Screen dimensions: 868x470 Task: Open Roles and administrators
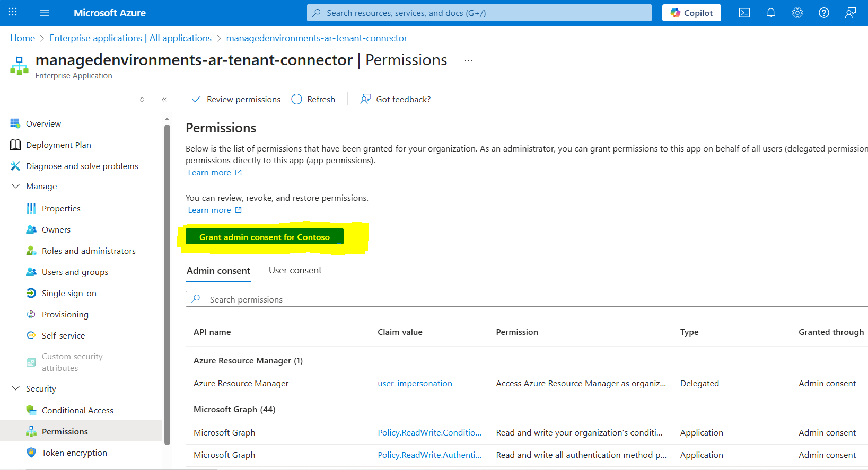pos(89,251)
